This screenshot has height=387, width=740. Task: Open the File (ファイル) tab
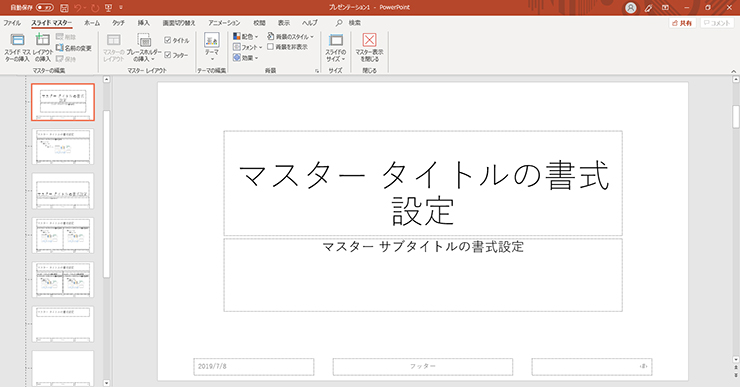click(x=12, y=23)
